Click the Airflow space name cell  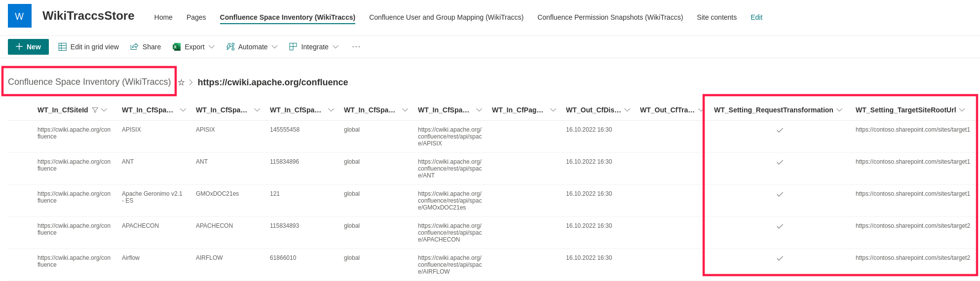131,258
